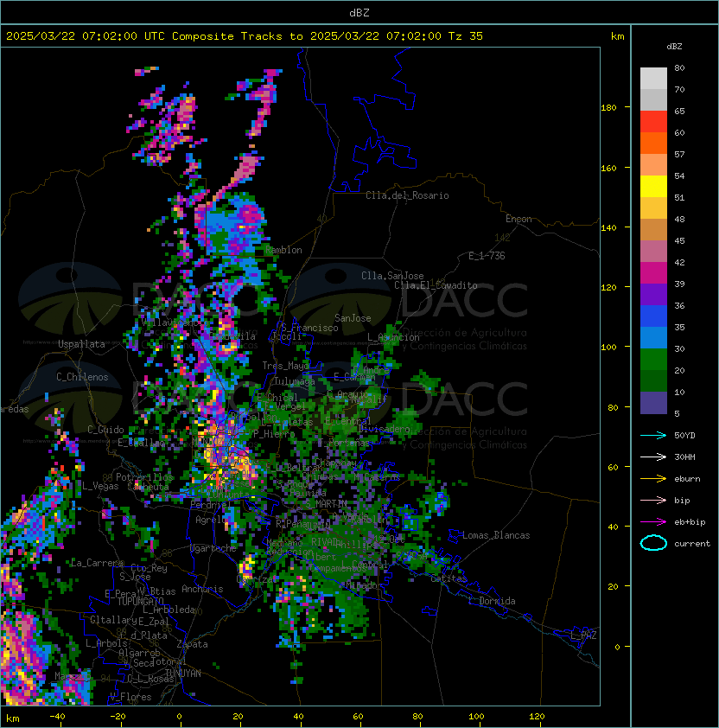Select the gold 48-51 dBZ swatch
719x728 pixels.
[653, 208]
